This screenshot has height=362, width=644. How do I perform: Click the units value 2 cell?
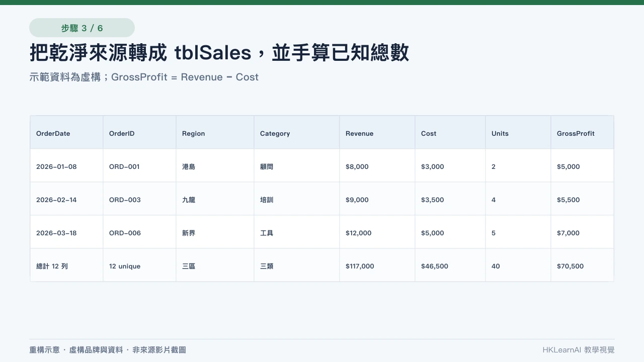tap(518, 165)
